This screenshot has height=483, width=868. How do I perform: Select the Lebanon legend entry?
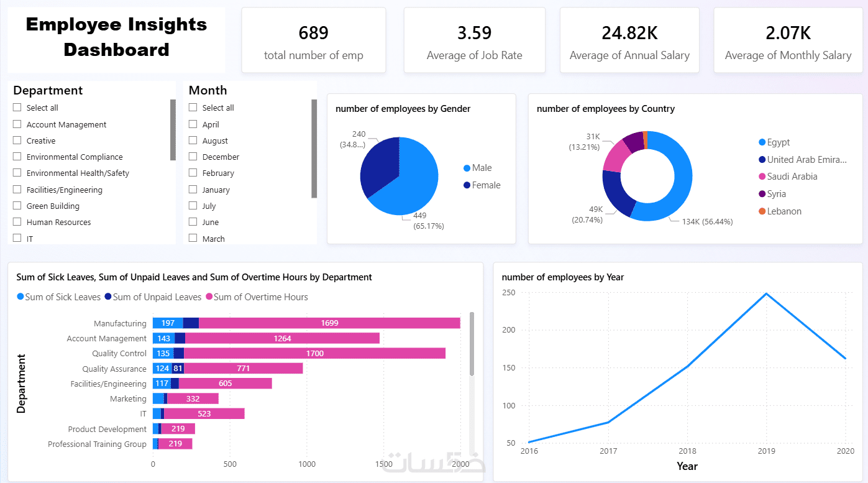[780, 211]
